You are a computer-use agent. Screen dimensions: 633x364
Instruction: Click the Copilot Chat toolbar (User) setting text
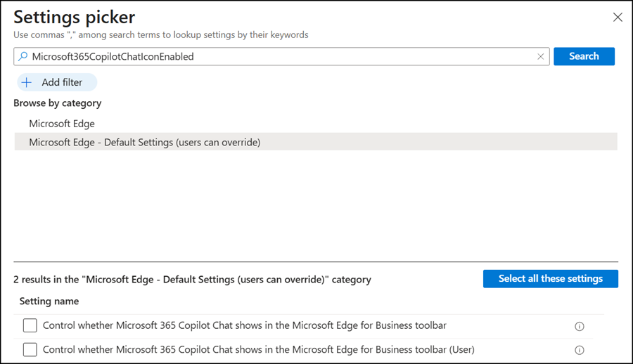(259, 349)
